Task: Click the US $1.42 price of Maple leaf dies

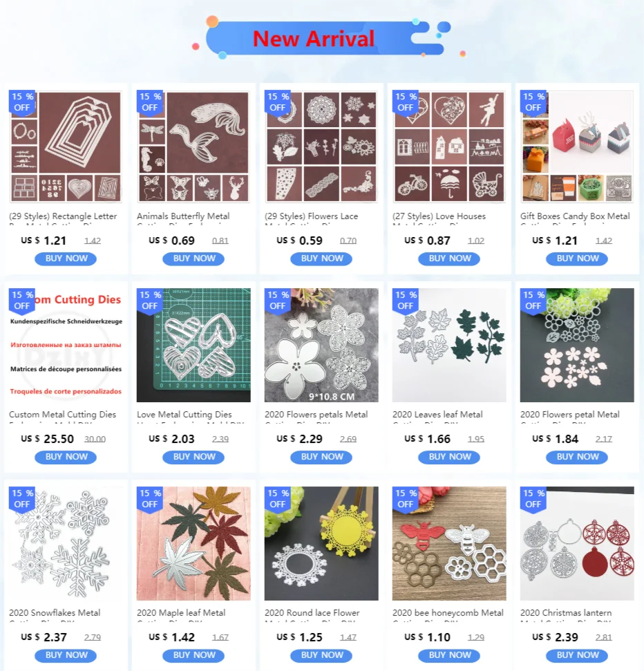Action: 172,637
